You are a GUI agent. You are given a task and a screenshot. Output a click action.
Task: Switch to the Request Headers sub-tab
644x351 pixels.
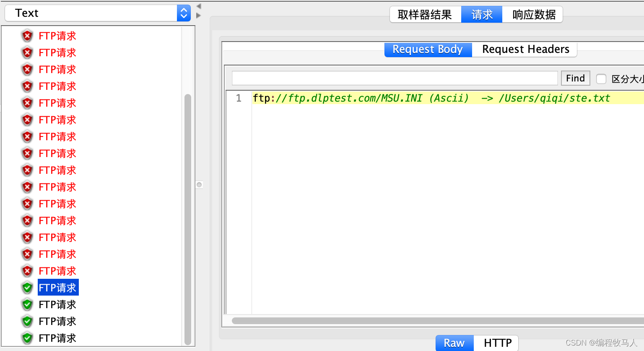pyautogui.click(x=525, y=50)
